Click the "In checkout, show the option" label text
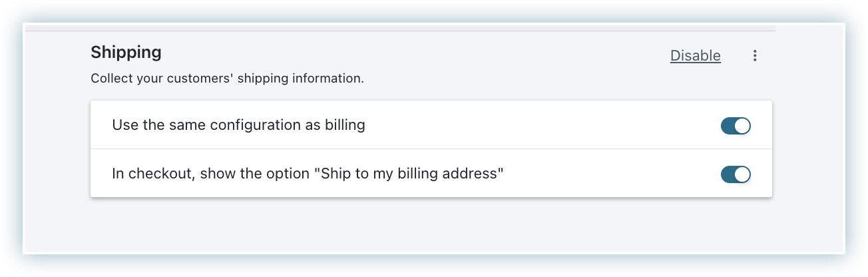The width and height of the screenshot is (868, 277). click(x=213, y=174)
